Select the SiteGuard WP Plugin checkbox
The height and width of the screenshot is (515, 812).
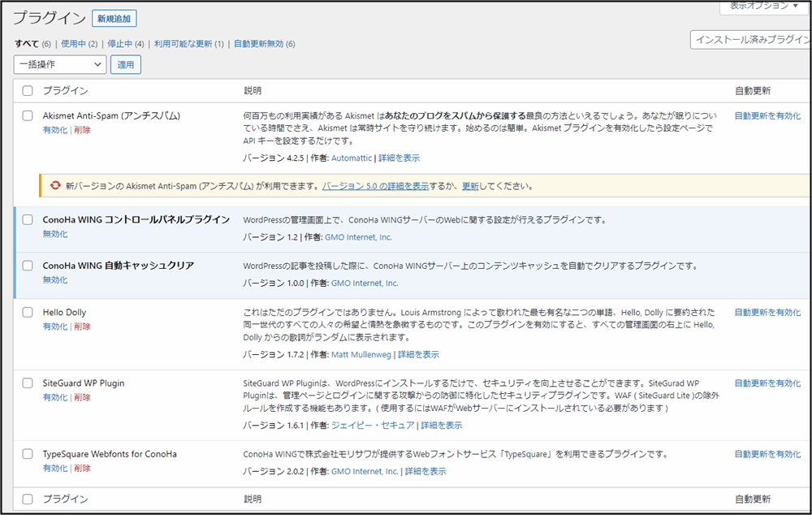28,383
